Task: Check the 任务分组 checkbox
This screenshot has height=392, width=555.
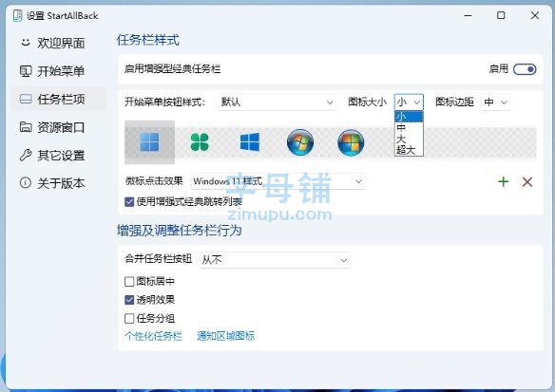Action: click(x=129, y=319)
